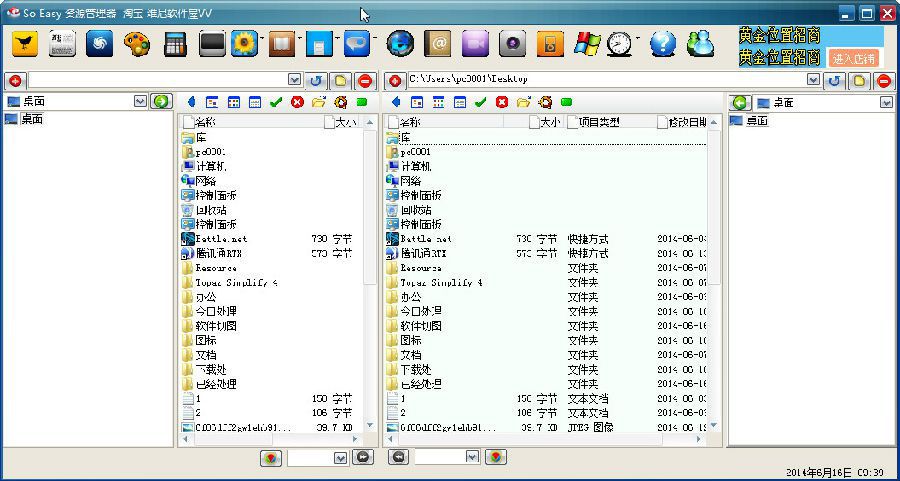Image resolution: width=900 pixels, height=481 pixels.
Task: Click the two-person messenger icon
Action: [x=700, y=44]
